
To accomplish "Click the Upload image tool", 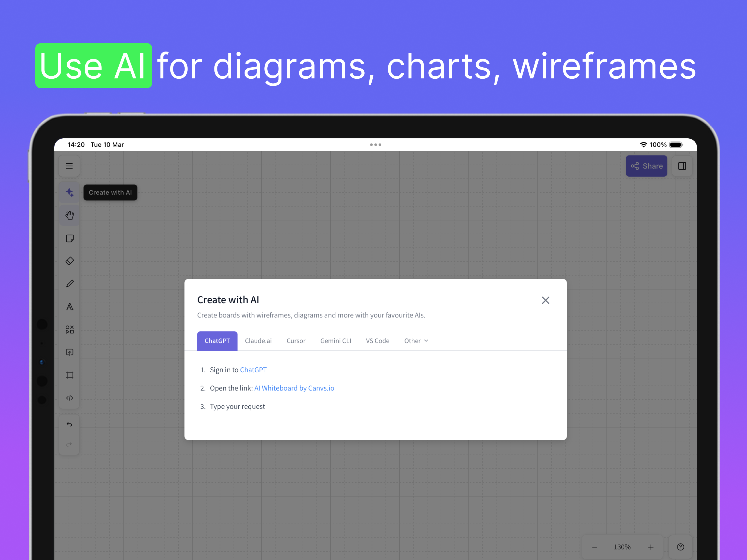I will (x=69, y=352).
